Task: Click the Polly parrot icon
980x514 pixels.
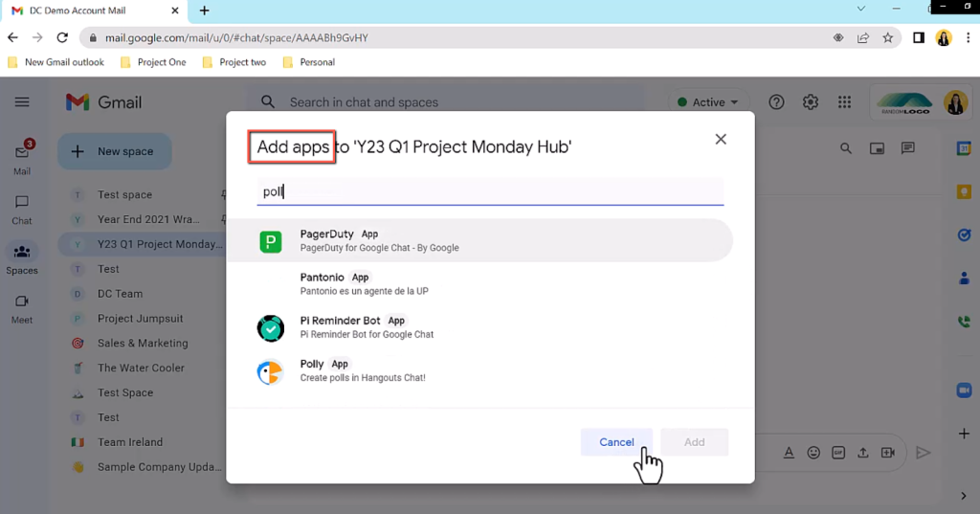Action: click(270, 372)
